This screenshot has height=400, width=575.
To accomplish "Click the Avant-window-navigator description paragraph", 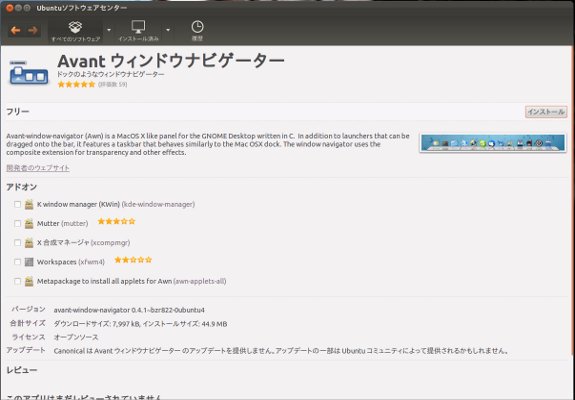I will tap(208, 144).
